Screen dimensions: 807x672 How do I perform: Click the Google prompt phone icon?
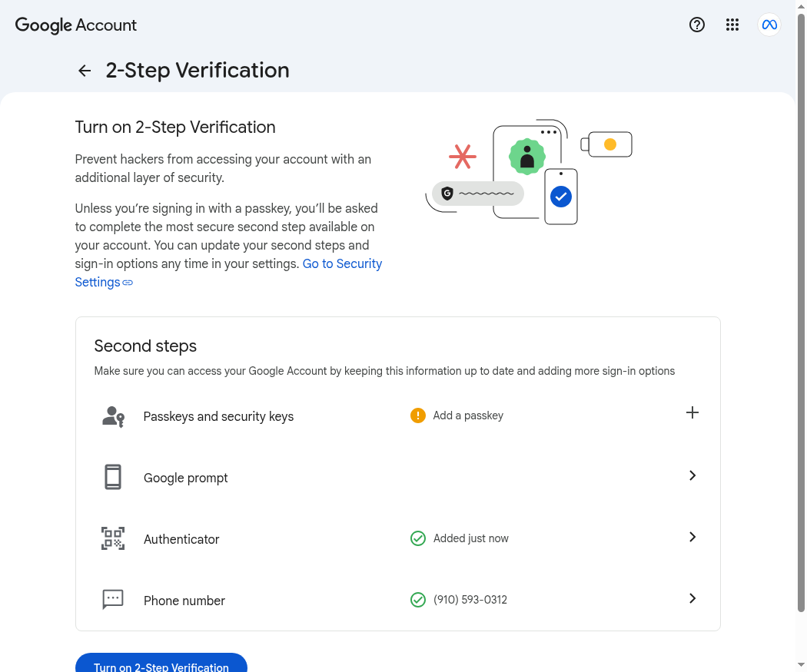coord(113,477)
